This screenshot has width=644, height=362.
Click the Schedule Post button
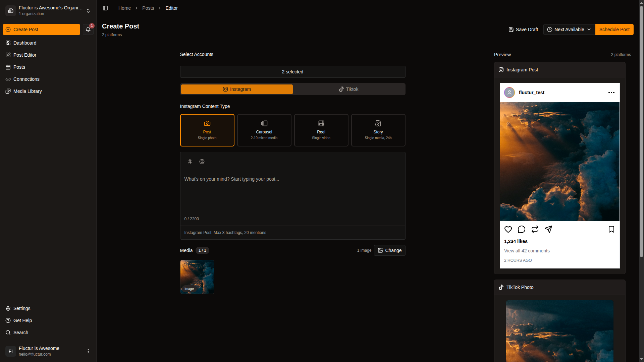pos(614,29)
